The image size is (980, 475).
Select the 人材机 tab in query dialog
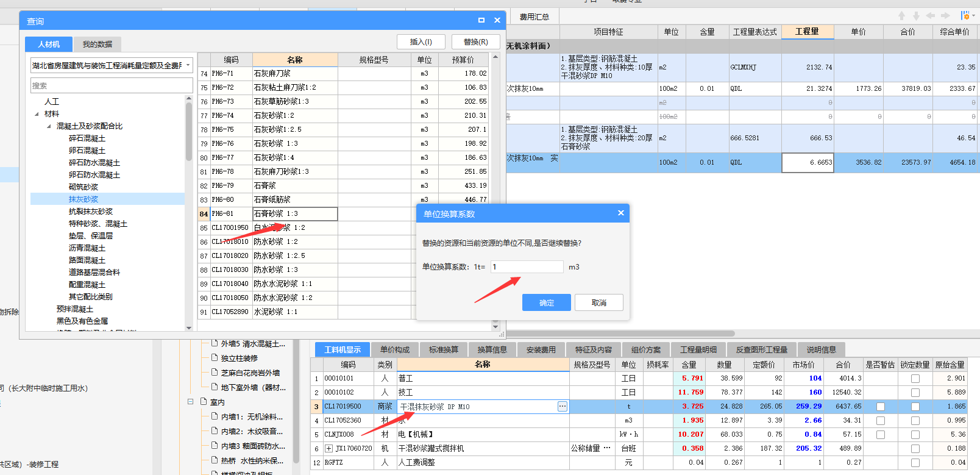pyautogui.click(x=49, y=44)
